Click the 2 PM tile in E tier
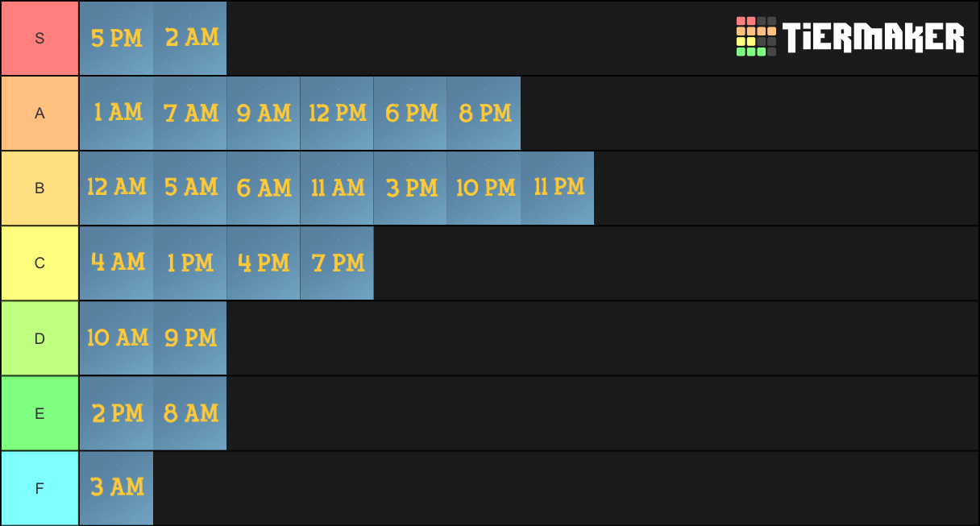 116,413
